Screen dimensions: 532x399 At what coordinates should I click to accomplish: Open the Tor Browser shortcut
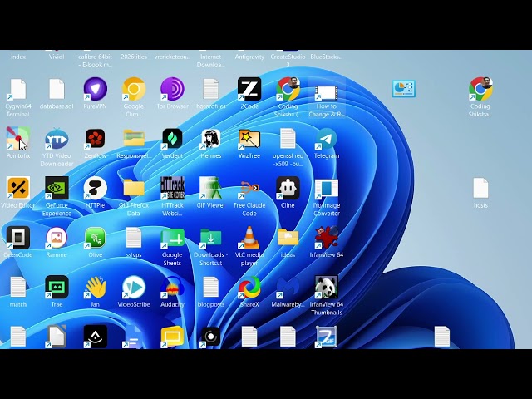pyautogui.click(x=172, y=90)
